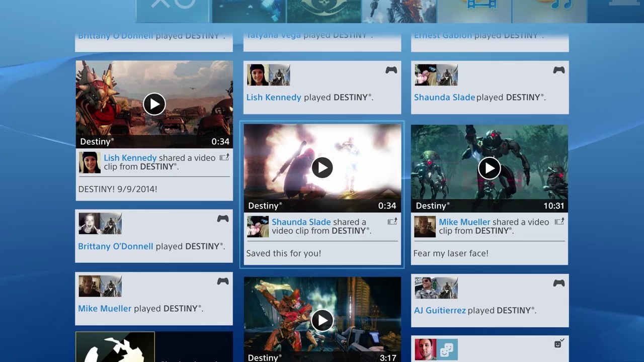Click controller icon on Mike Mueller's played card
Image resolution: width=644 pixels, height=362 pixels.
point(223,281)
